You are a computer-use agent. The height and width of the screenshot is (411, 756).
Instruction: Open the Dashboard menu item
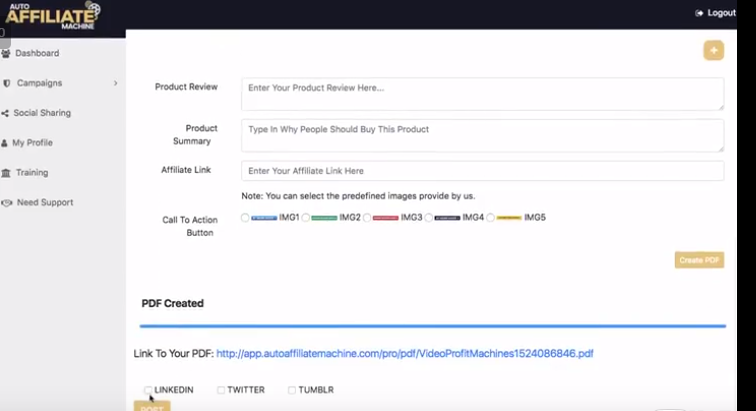click(37, 53)
